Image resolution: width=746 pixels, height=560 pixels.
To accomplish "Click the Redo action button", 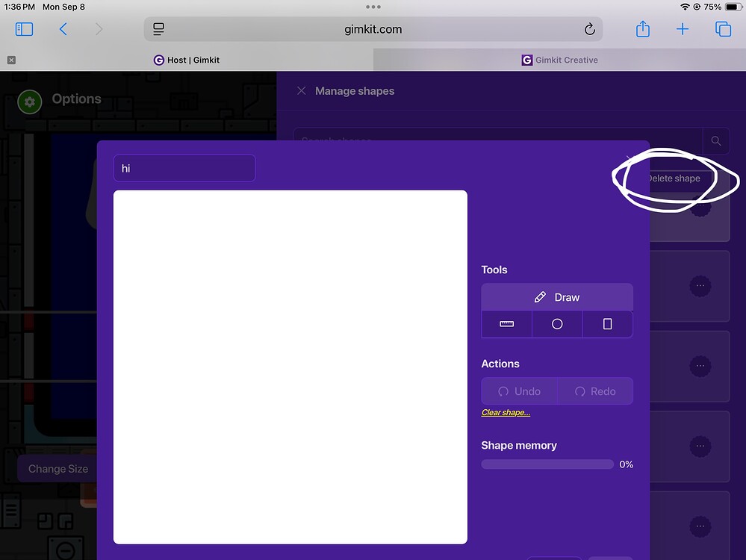I will (594, 391).
